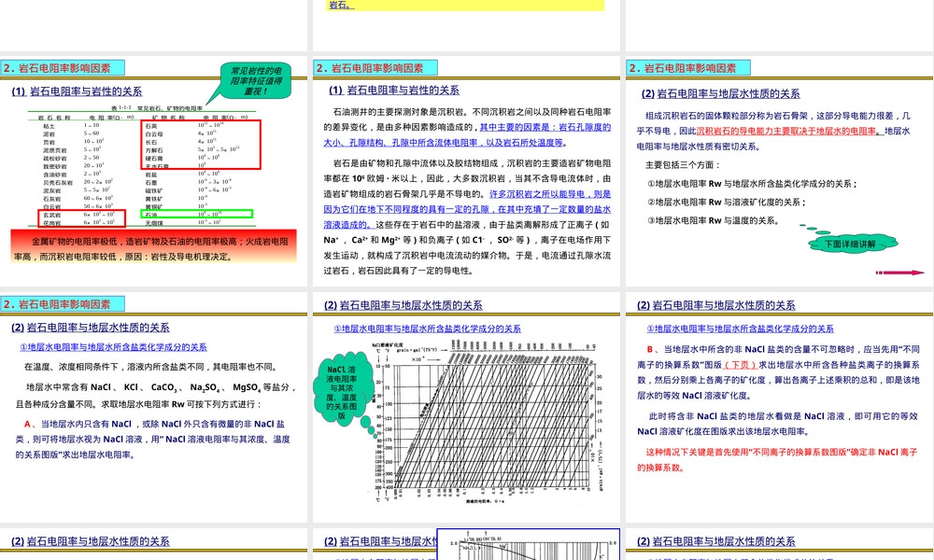The height and width of the screenshot is (560, 934).
Task: Select the blue-bordered chart image on the bottom edge
Action: click(x=529, y=544)
